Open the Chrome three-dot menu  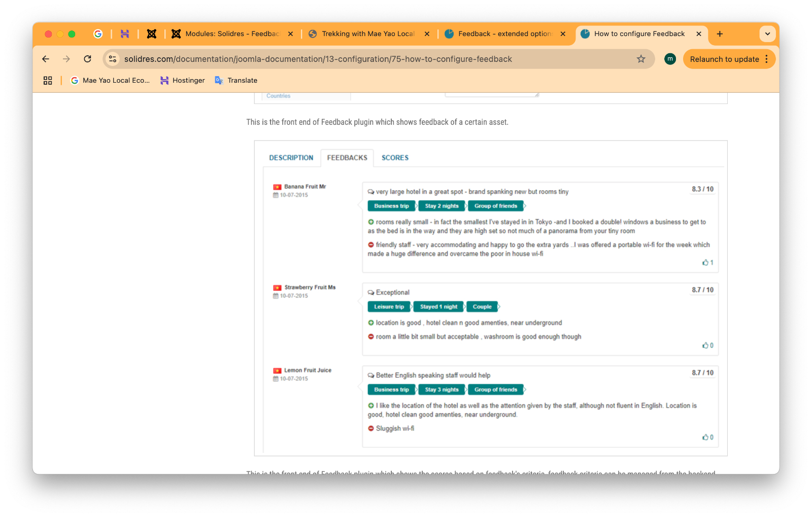(766, 59)
